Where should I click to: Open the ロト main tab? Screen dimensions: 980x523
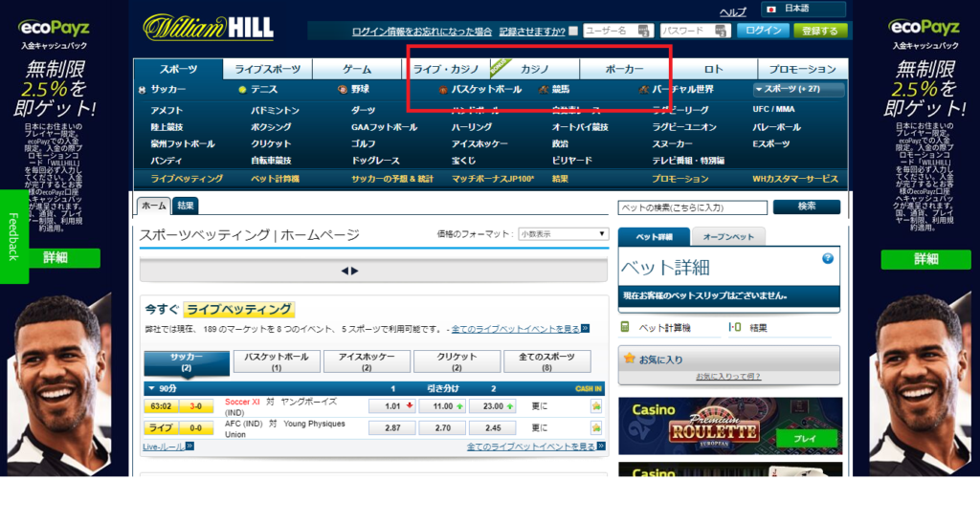click(713, 69)
